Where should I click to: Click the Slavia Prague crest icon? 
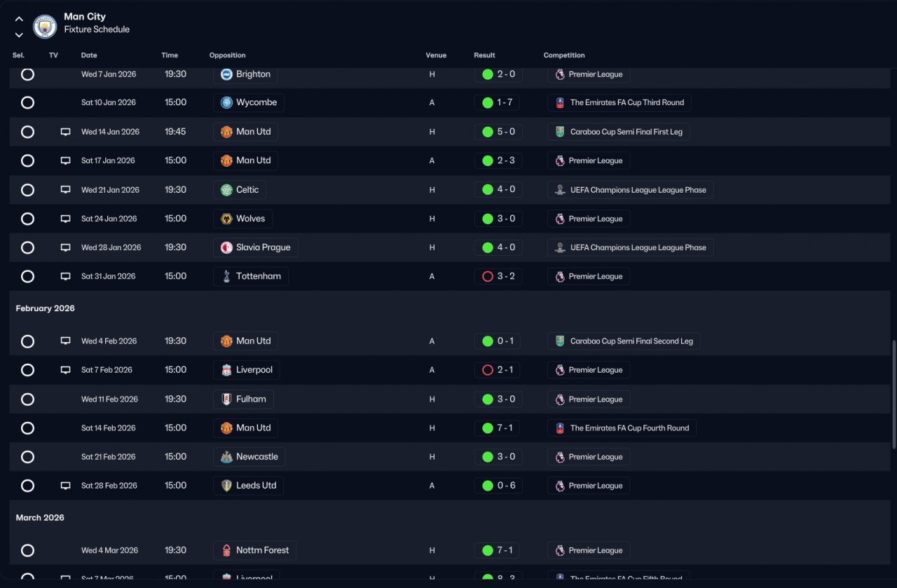click(x=226, y=247)
